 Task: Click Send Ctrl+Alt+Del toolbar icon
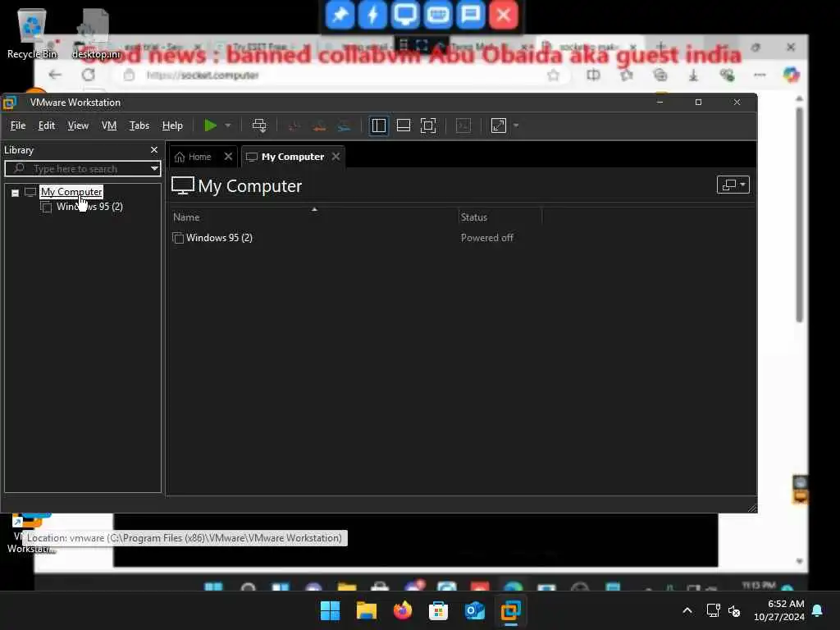[259, 126]
